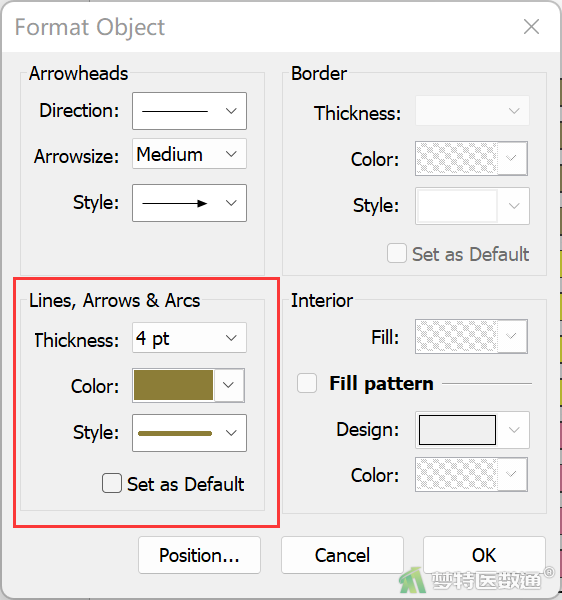Image resolution: width=562 pixels, height=600 pixels.
Task: Click the Border Color swatch
Action: point(457,158)
